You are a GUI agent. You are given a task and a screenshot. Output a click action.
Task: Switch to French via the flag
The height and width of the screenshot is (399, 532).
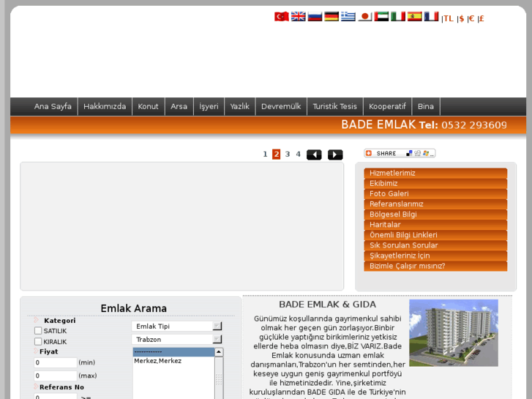[431, 16]
